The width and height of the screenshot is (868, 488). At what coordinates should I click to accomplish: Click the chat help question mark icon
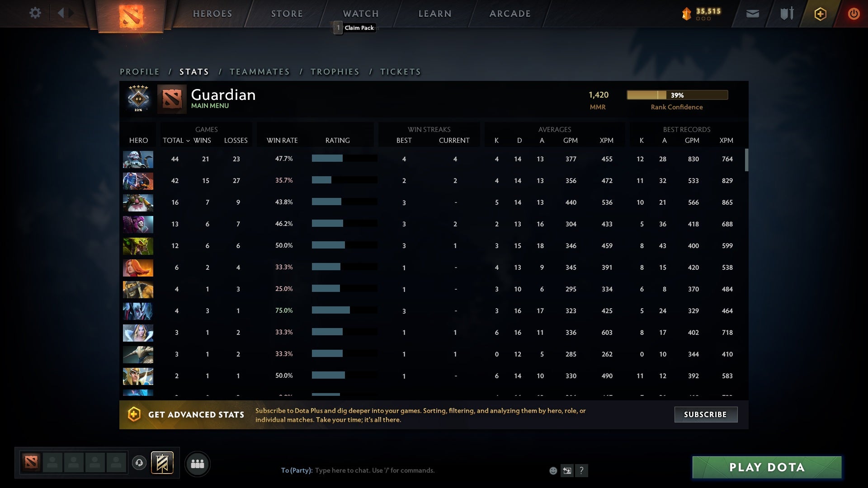click(582, 470)
